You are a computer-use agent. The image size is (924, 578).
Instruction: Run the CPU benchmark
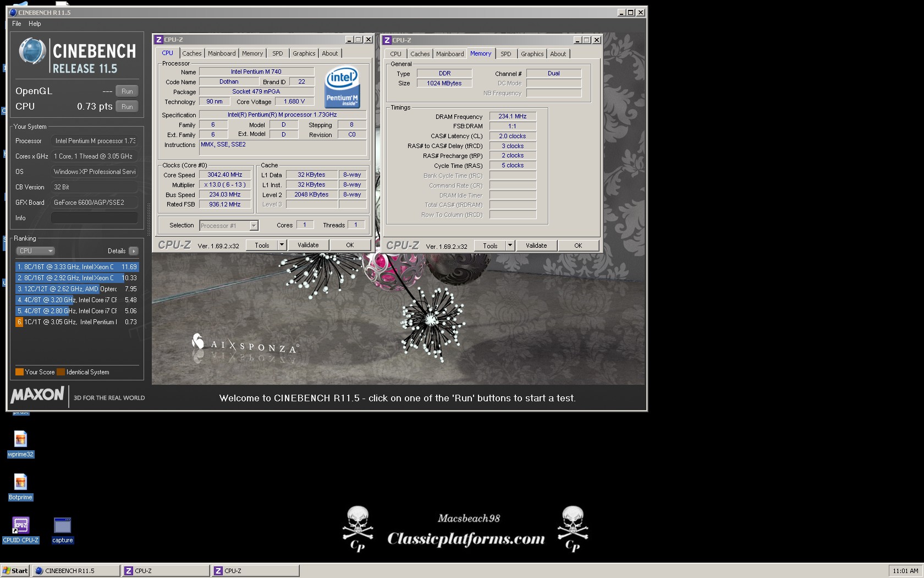tap(127, 107)
